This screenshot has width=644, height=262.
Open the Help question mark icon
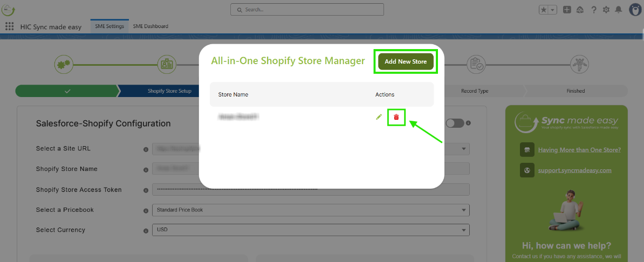click(593, 10)
